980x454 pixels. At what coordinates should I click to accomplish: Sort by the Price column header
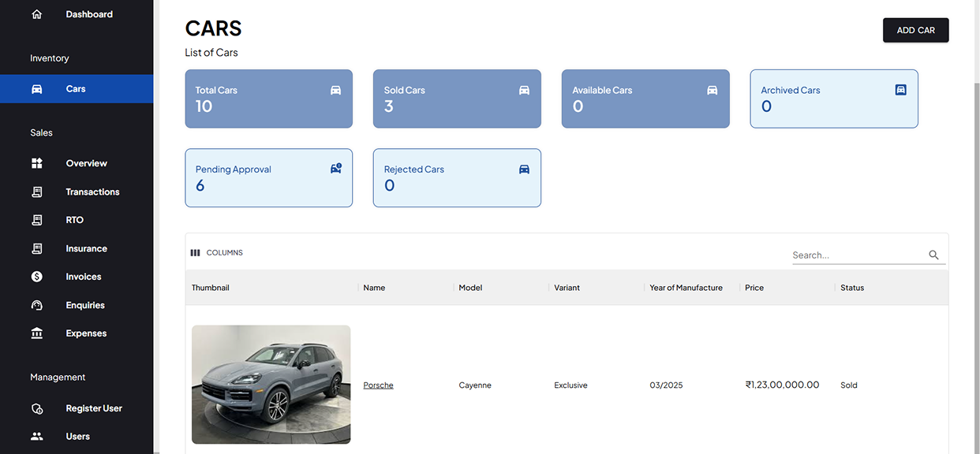point(754,288)
